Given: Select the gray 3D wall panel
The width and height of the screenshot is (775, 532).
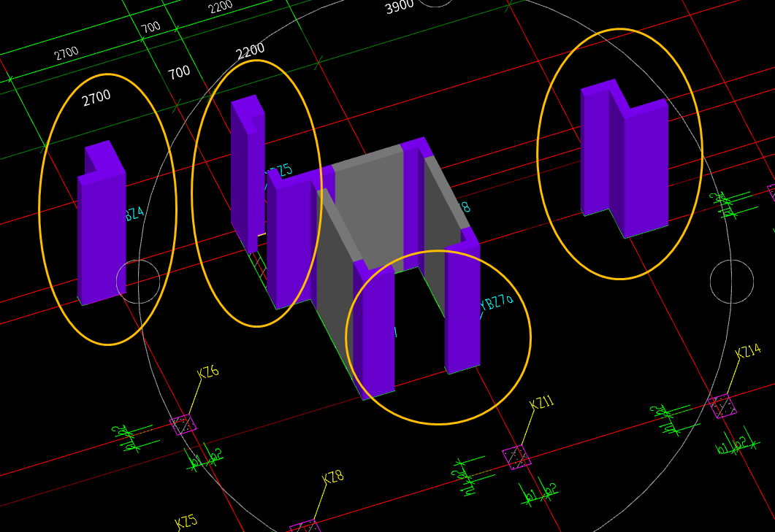Looking at the screenshot, I should click(x=369, y=209).
